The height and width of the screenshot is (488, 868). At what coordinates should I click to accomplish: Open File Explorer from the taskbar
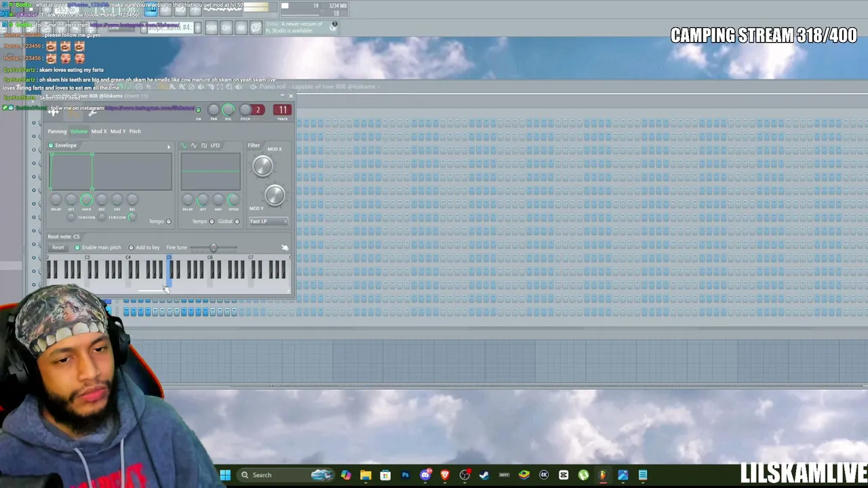pyautogui.click(x=366, y=475)
